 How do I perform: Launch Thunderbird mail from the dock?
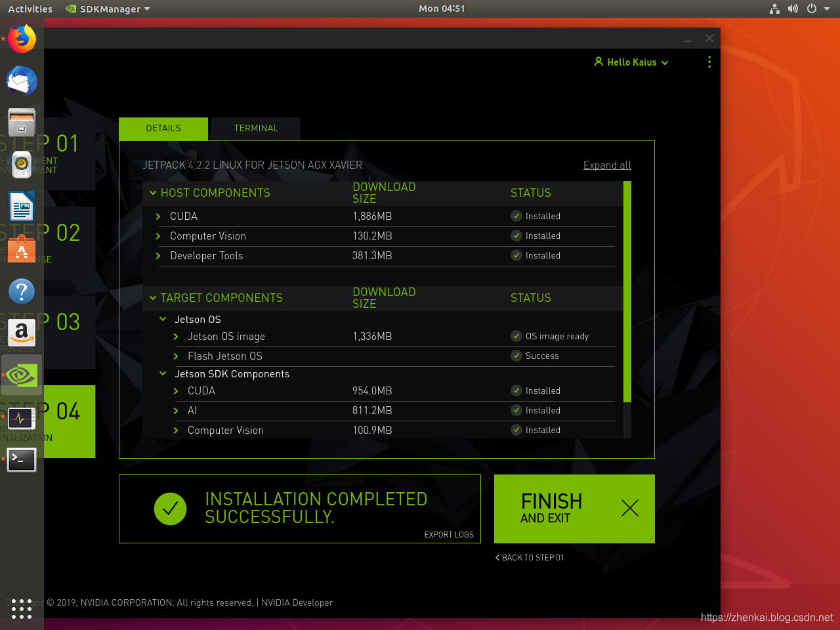click(x=22, y=81)
